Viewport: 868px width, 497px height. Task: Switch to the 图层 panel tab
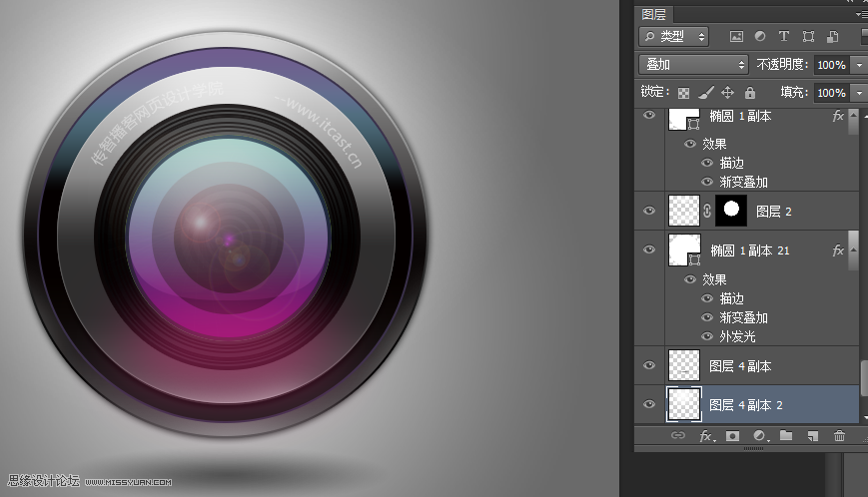pyautogui.click(x=654, y=14)
